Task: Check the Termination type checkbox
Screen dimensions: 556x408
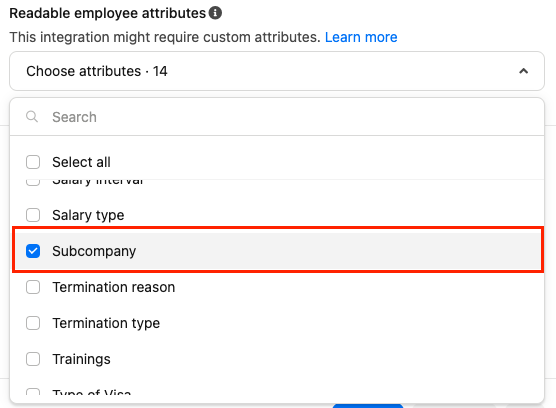Action: [x=33, y=323]
